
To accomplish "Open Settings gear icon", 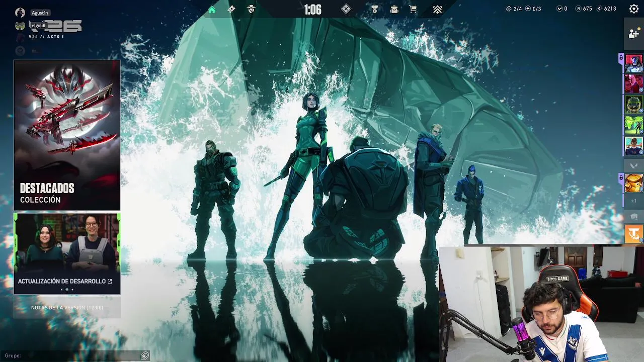I will [634, 9].
